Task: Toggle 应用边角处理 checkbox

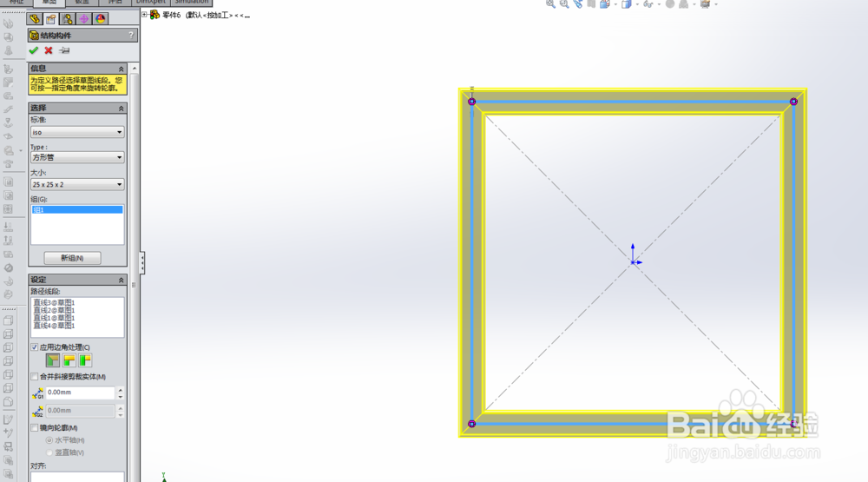Action: click(x=35, y=347)
